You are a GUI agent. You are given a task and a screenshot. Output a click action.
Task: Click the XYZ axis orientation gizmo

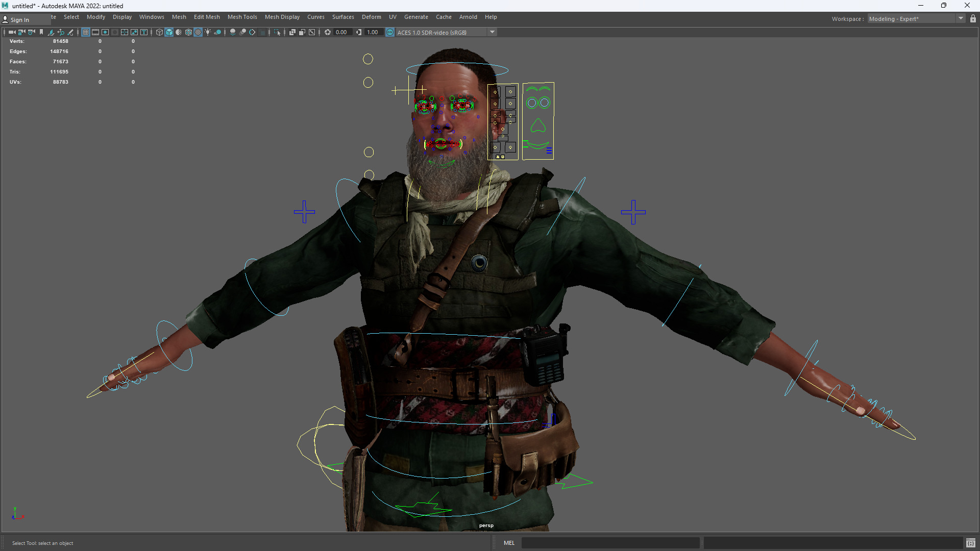coord(18,514)
